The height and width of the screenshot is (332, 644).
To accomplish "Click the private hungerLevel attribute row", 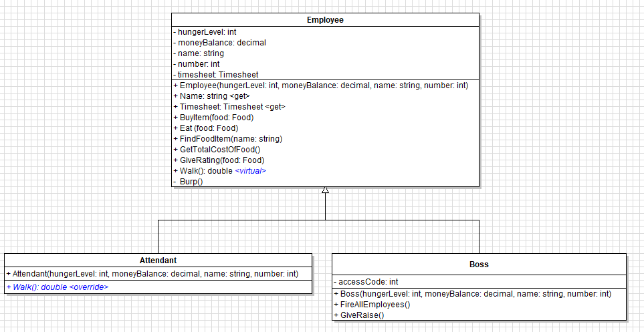I will pos(205,32).
